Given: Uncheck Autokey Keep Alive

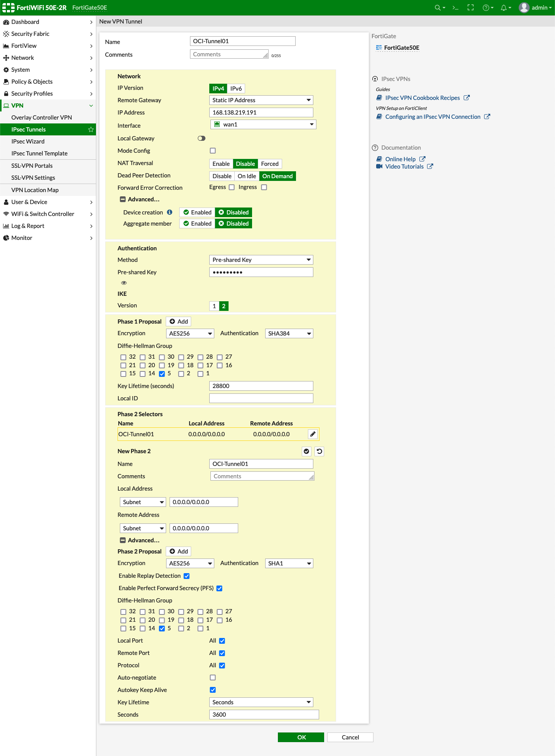Looking at the screenshot, I should pyautogui.click(x=213, y=690).
